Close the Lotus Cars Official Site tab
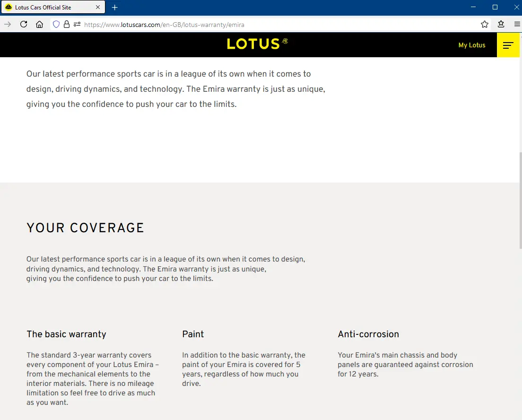Screen dimensions: 522x420 coord(98,8)
